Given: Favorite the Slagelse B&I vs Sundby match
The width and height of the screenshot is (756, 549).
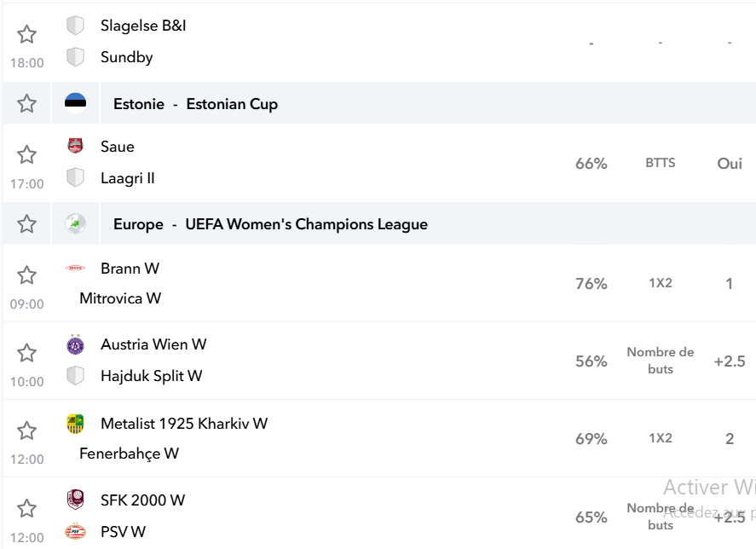Looking at the screenshot, I should coord(26,34).
